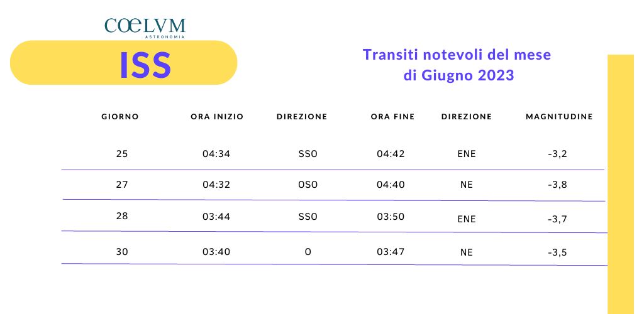Select magnitude -3,5 value
This screenshot has height=314, width=644.
click(x=557, y=252)
